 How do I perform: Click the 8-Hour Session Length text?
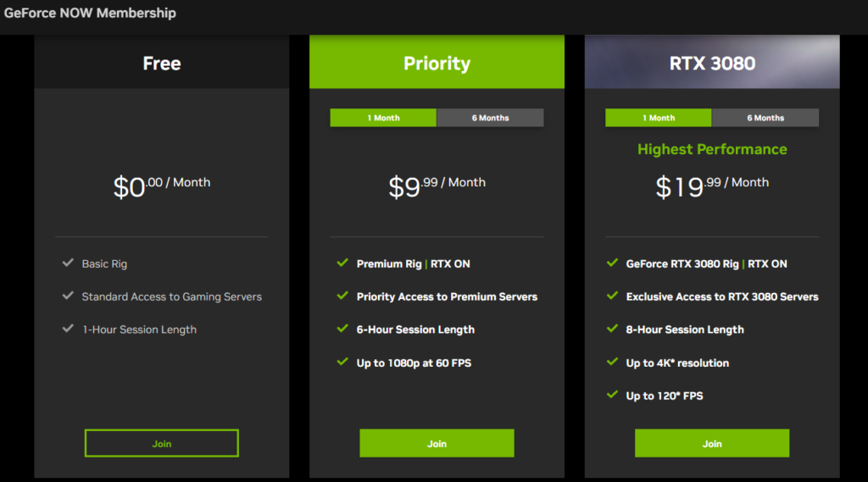coord(685,330)
